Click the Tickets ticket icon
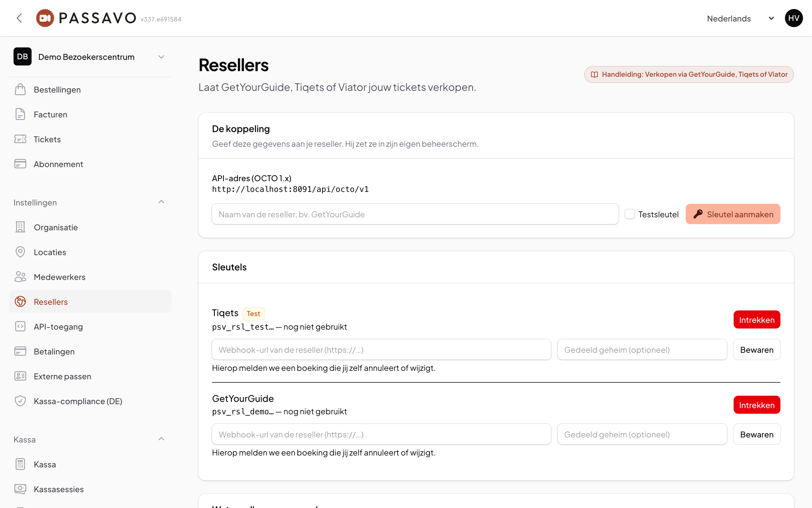Screen dimensions: 812x508 [20, 139]
